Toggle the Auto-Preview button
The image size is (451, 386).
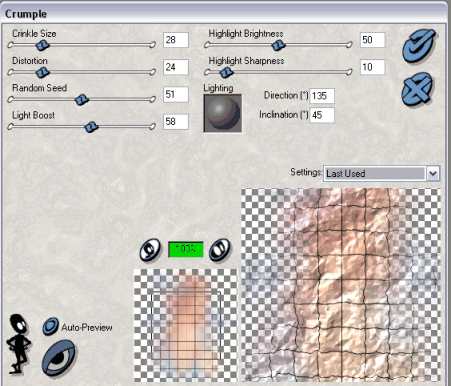pyautogui.click(x=50, y=326)
